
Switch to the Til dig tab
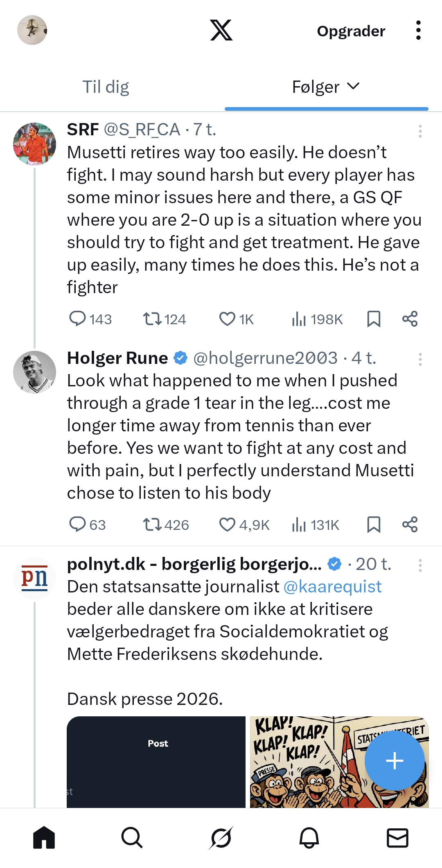106,87
